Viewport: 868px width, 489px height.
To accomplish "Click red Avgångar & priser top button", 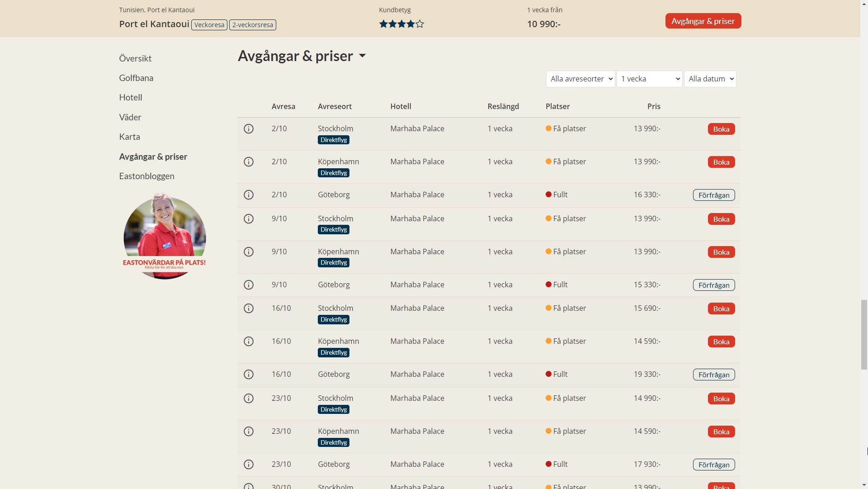I will click(703, 21).
